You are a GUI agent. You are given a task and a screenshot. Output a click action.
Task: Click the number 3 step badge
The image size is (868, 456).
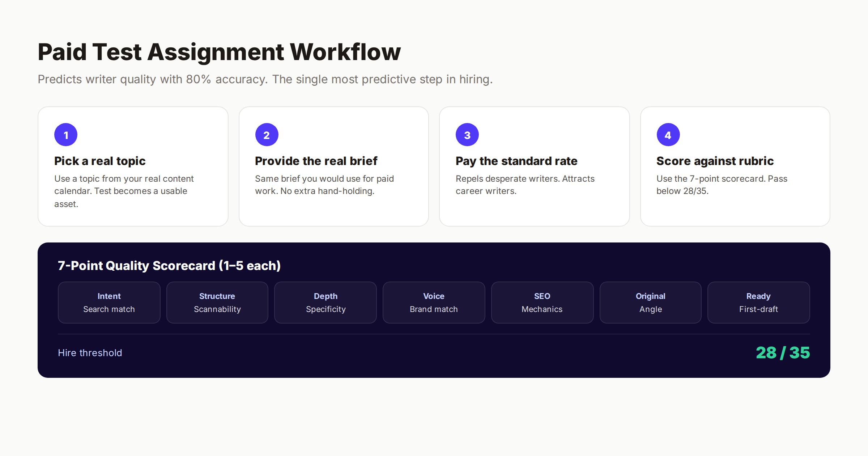point(467,135)
